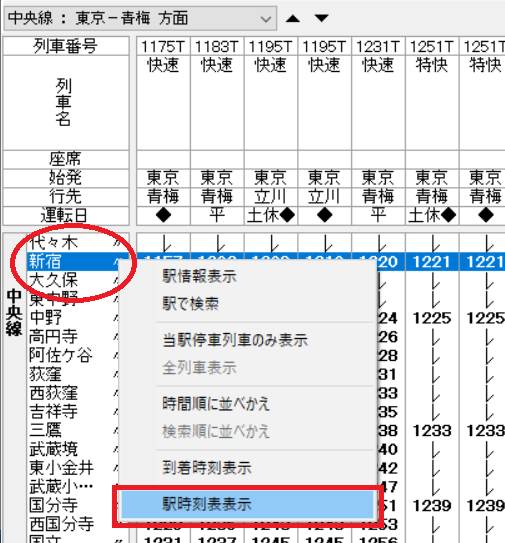This screenshot has height=543, width=505.
Task: Click the down arrow next to line dropdown
Action: pyautogui.click(x=321, y=18)
